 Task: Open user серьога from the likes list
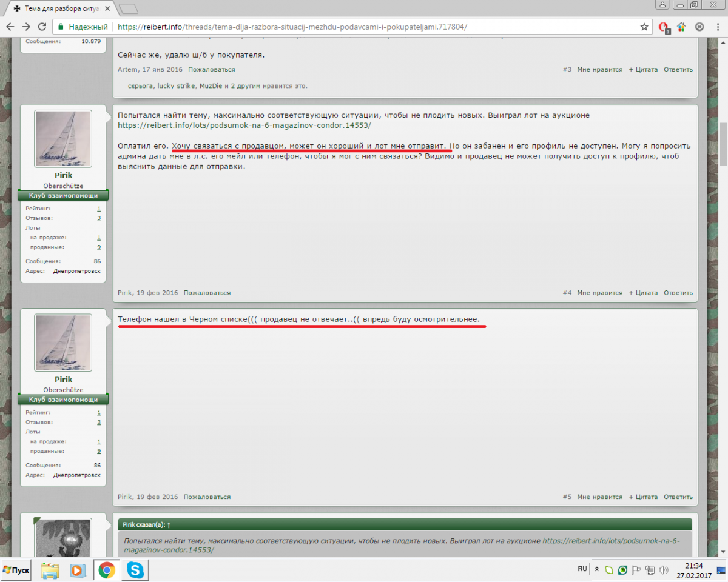click(141, 86)
